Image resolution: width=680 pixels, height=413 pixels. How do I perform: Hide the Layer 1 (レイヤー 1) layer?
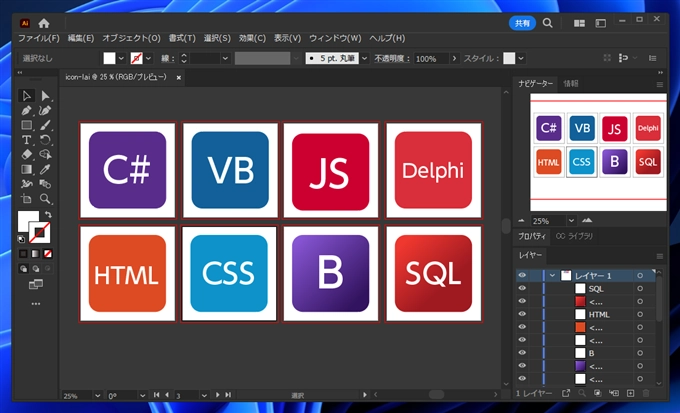pyautogui.click(x=522, y=275)
